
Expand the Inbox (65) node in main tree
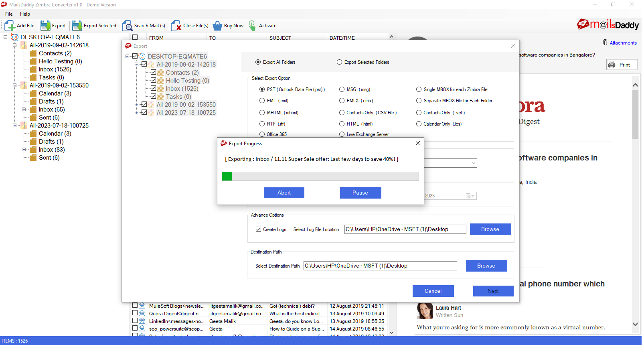[24, 110]
